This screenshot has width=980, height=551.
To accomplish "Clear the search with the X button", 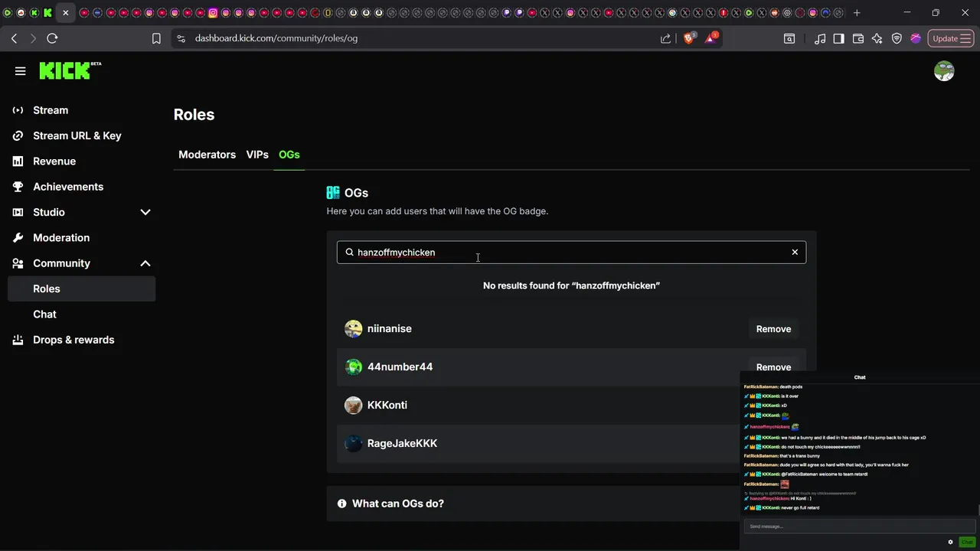I will [x=795, y=252].
